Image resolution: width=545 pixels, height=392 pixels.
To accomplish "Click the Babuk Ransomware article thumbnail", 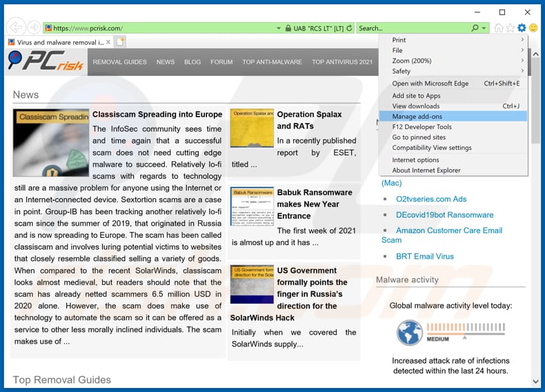I will 252,206.
